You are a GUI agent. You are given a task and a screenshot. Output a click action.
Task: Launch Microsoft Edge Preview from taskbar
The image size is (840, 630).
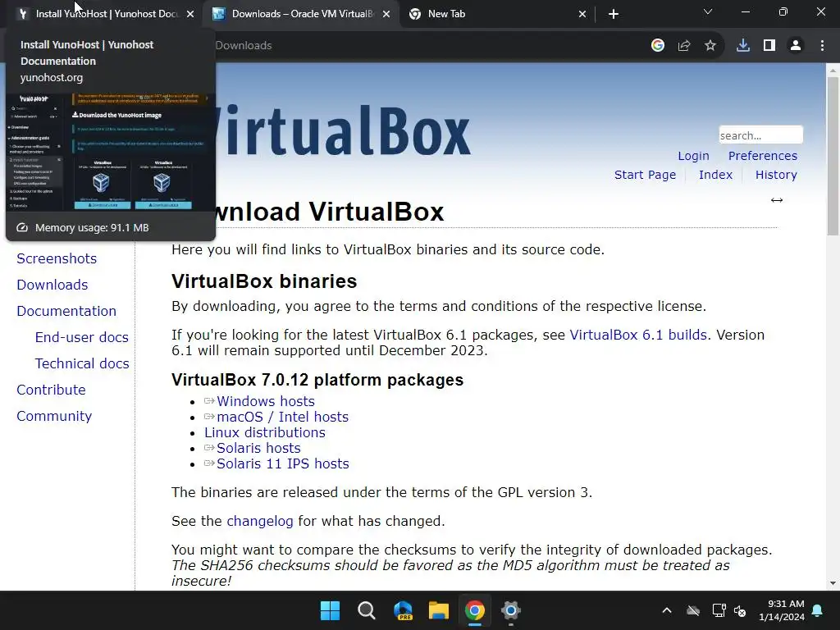point(403,610)
